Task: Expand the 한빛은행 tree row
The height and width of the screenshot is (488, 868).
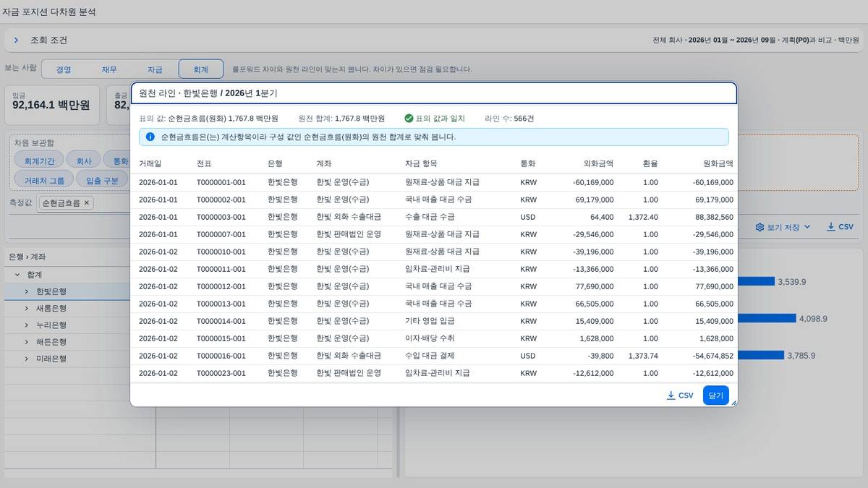Action: point(27,291)
